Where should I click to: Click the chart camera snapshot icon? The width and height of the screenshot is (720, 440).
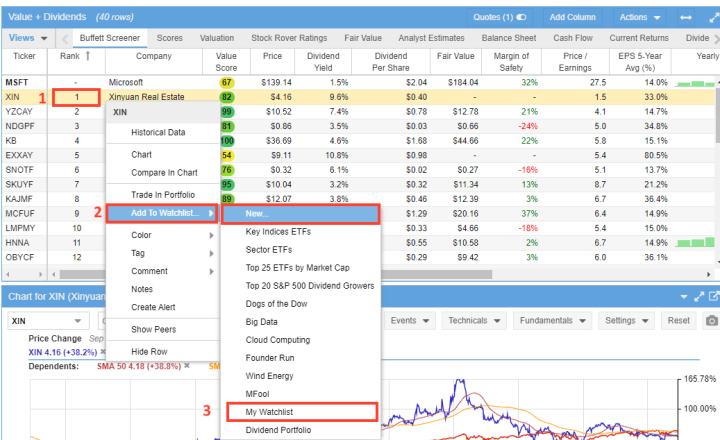pos(711,321)
